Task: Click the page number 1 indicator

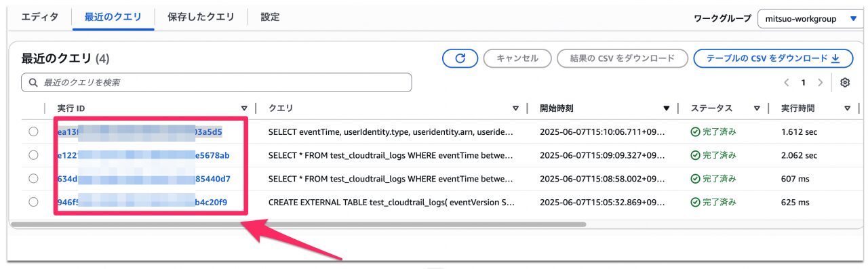Action: [x=803, y=83]
